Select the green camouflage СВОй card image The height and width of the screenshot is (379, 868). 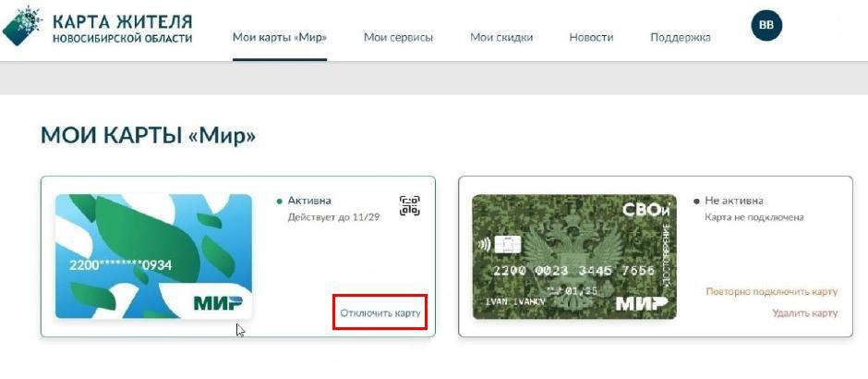click(x=574, y=257)
